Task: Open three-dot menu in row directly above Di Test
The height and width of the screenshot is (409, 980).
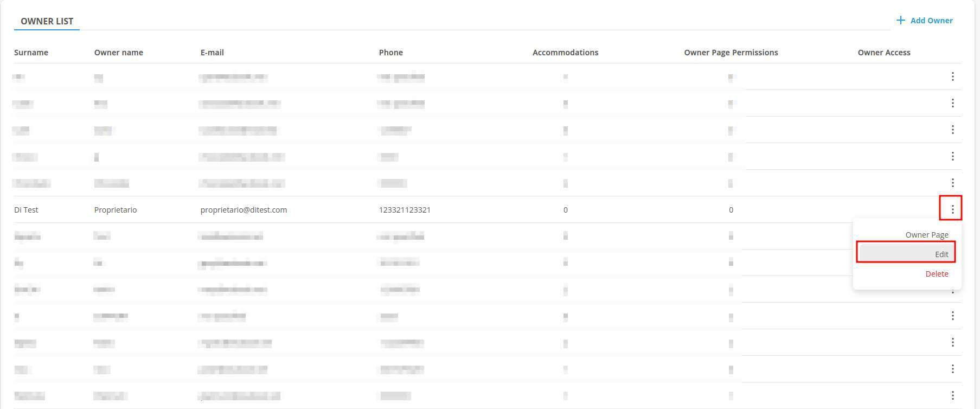Action: point(952,183)
